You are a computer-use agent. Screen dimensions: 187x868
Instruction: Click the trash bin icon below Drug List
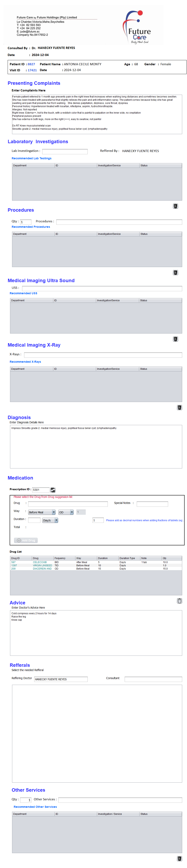click(x=179, y=601)
